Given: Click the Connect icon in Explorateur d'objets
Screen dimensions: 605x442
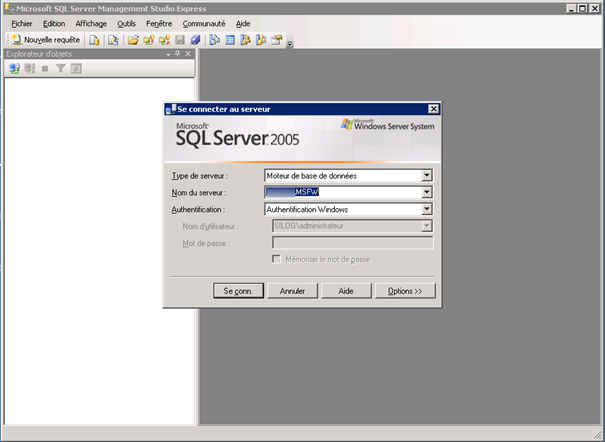Looking at the screenshot, I should click(x=14, y=69).
